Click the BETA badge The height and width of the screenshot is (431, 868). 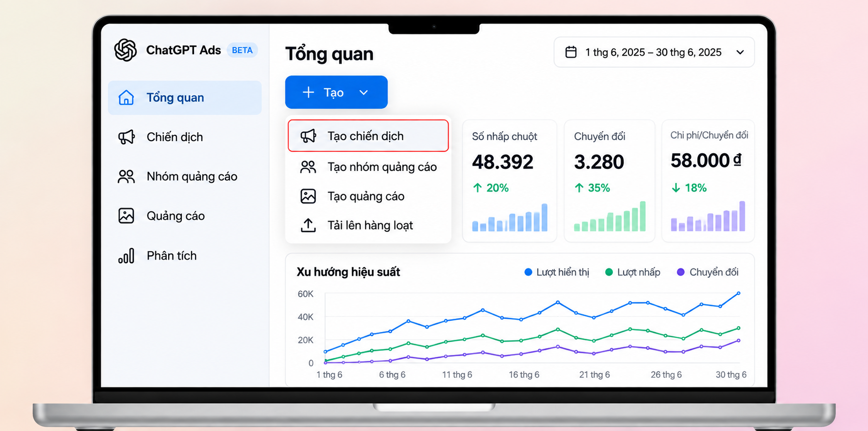[x=242, y=50]
